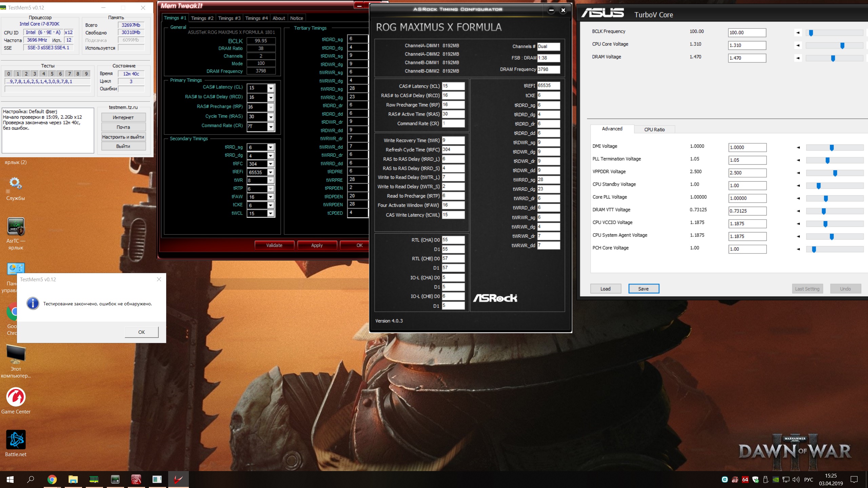
Task: Click the left arrow beside DRAM Voltage slider
Action: (798, 58)
